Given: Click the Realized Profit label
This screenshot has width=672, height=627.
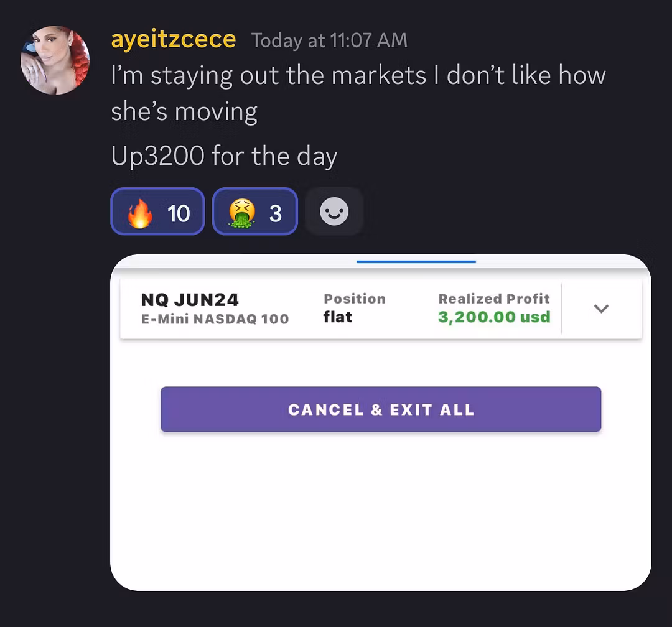Looking at the screenshot, I should coord(494,299).
